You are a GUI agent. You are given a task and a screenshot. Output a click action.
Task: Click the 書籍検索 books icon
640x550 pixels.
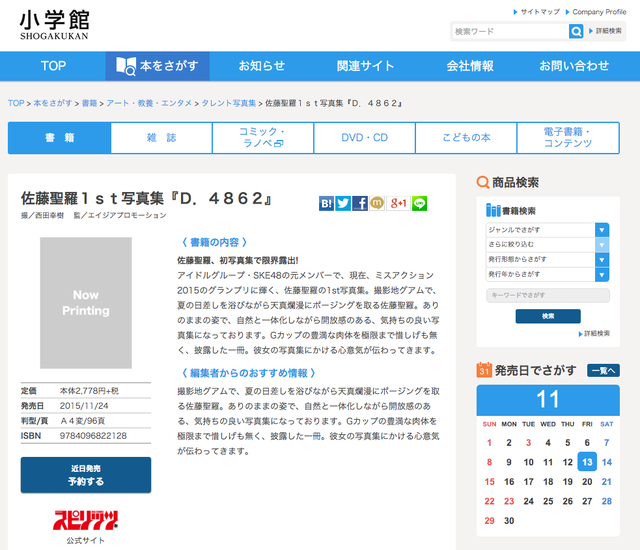click(493, 211)
